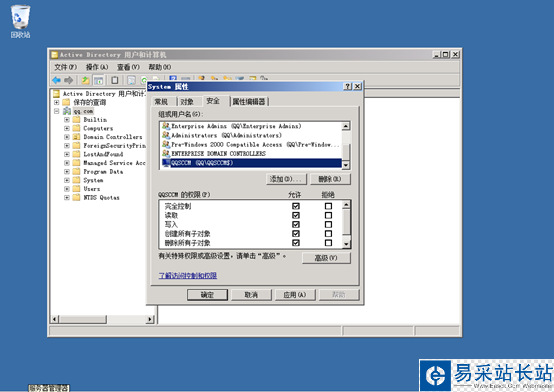Viewport: 554px width, 392px height.
Task: Check Deny for 创建所有子对象
Action: pos(328,233)
